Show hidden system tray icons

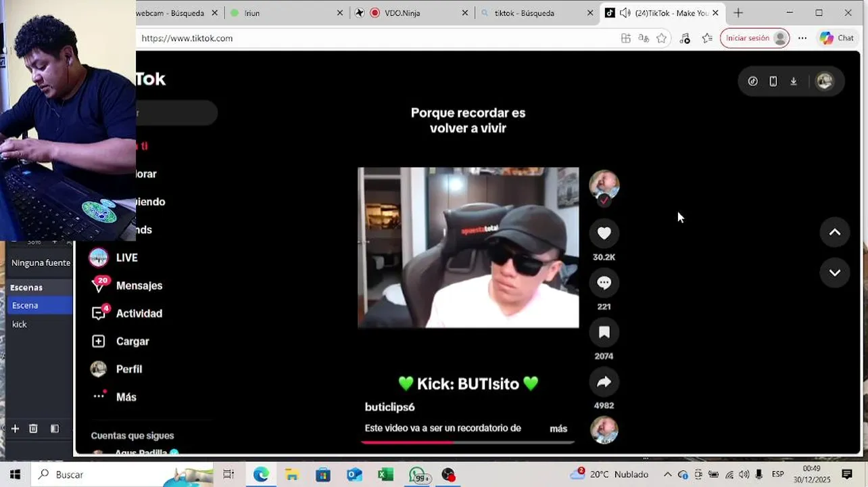pyautogui.click(x=667, y=475)
